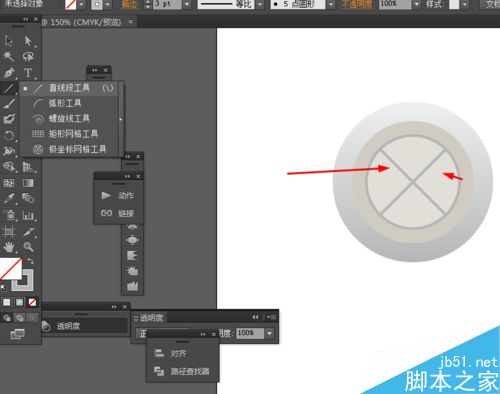Collapse the 透明度 panel with double arrows

coord(255,317)
